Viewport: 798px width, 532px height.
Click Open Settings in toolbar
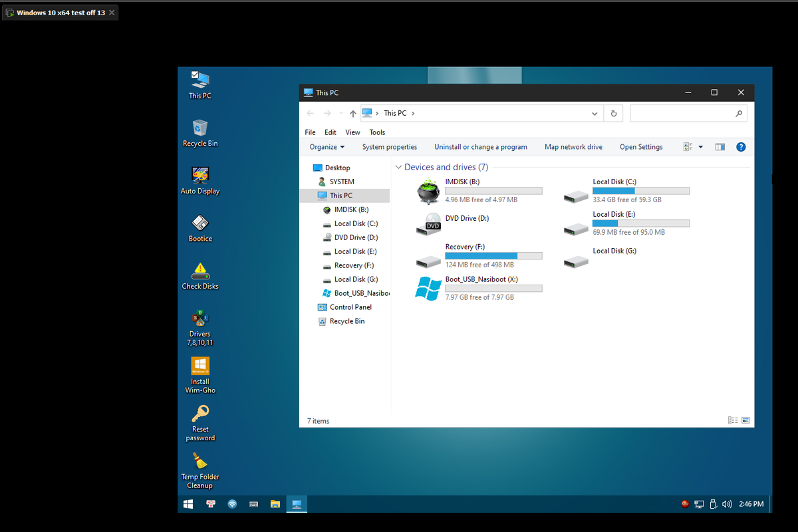(x=641, y=147)
